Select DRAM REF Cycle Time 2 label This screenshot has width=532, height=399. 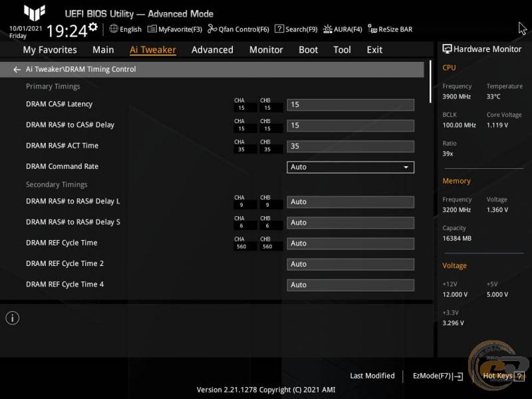point(65,263)
